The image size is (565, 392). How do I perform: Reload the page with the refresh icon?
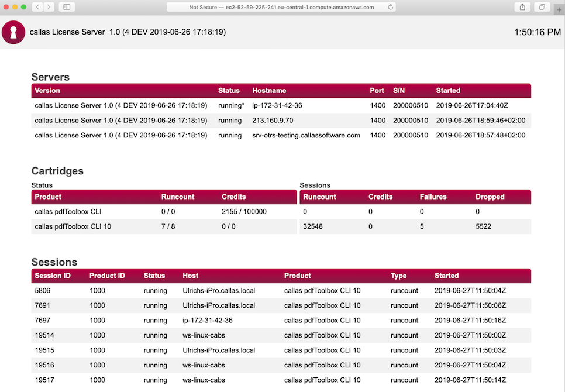point(390,7)
